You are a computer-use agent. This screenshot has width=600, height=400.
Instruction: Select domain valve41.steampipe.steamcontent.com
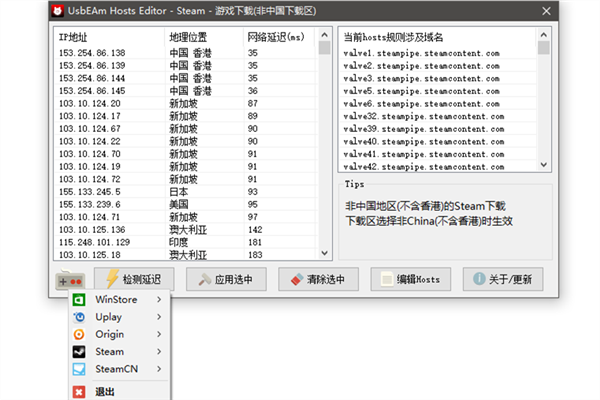(x=438, y=154)
